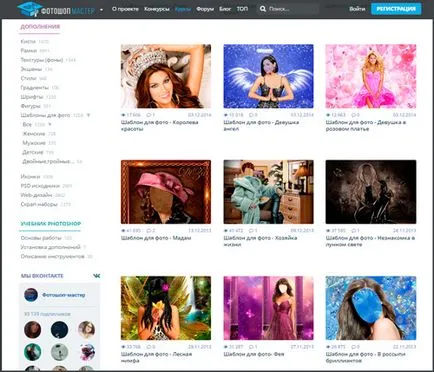Click the comments icon under Фея
The width and height of the screenshot is (434, 372).
coord(251,347)
